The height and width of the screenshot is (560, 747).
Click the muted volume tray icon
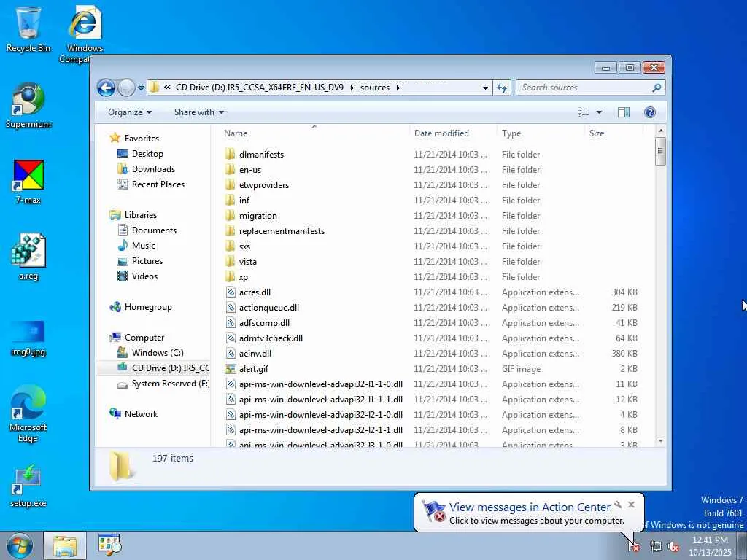(673, 546)
